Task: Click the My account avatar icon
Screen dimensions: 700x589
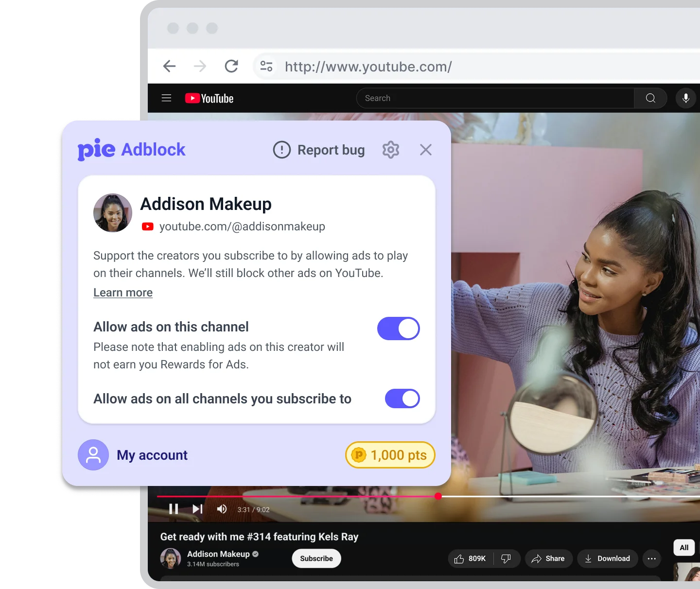Action: pos(93,455)
